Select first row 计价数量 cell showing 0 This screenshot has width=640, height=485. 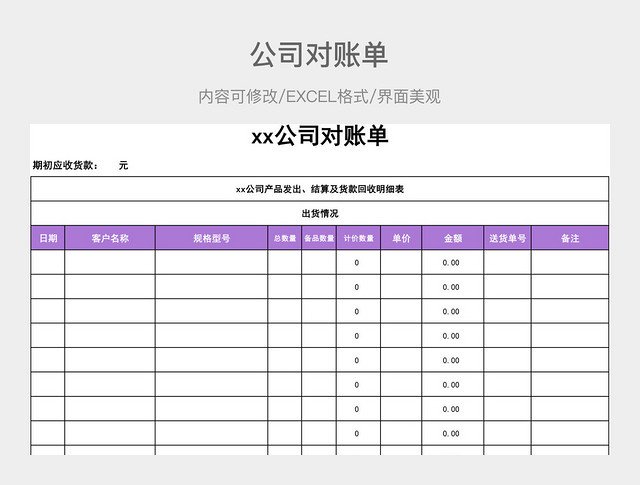pyautogui.click(x=358, y=263)
